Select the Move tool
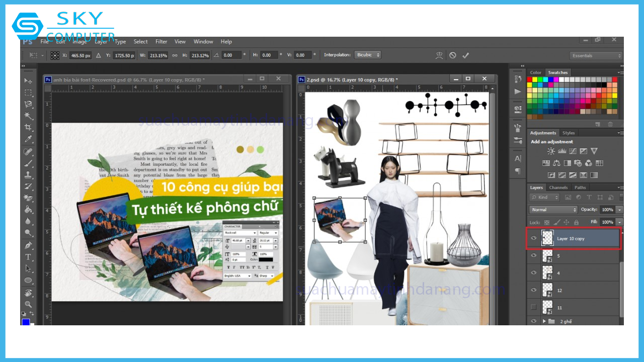The height and width of the screenshot is (362, 644). pos(28,81)
